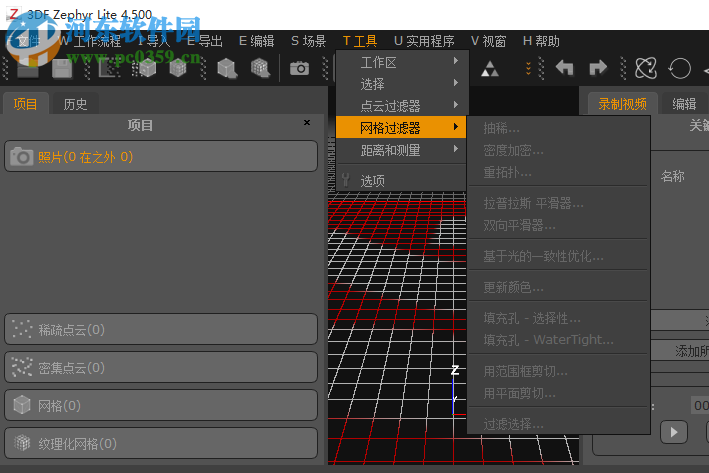This screenshot has width=709, height=473.
Task: Open the E 编辑 menu
Action: [256, 41]
